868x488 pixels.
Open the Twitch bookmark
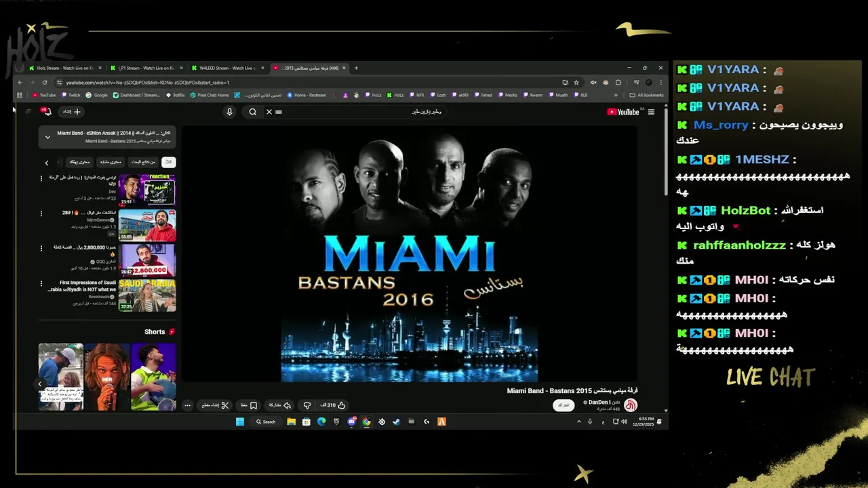tap(71, 95)
